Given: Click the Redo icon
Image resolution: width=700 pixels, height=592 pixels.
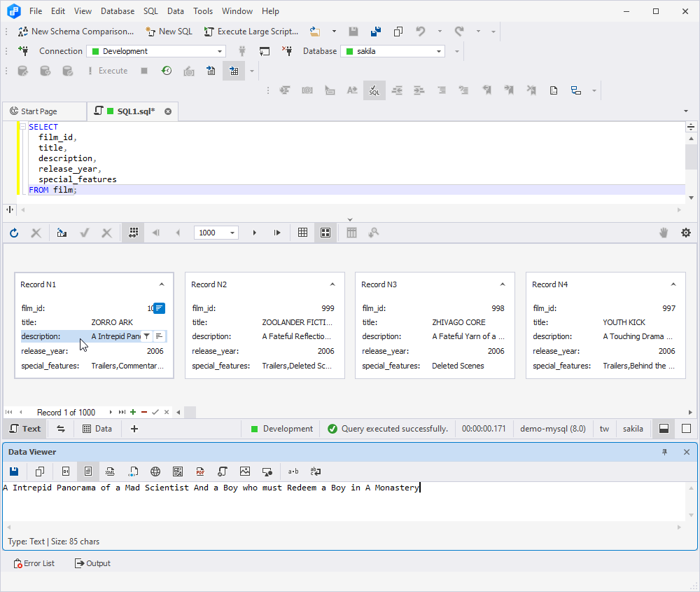Looking at the screenshot, I should [x=459, y=32].
